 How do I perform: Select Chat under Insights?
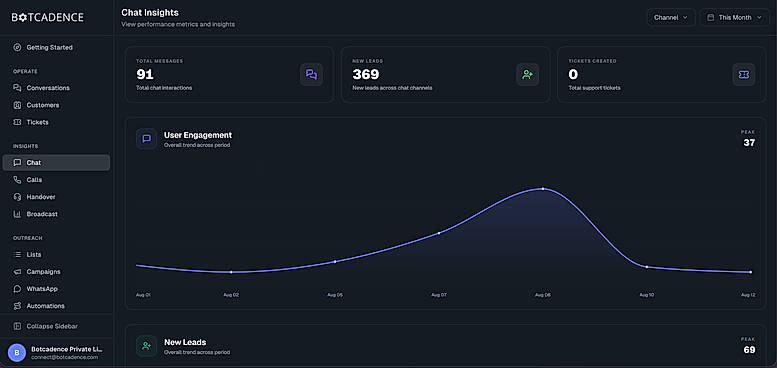(56, 162)
